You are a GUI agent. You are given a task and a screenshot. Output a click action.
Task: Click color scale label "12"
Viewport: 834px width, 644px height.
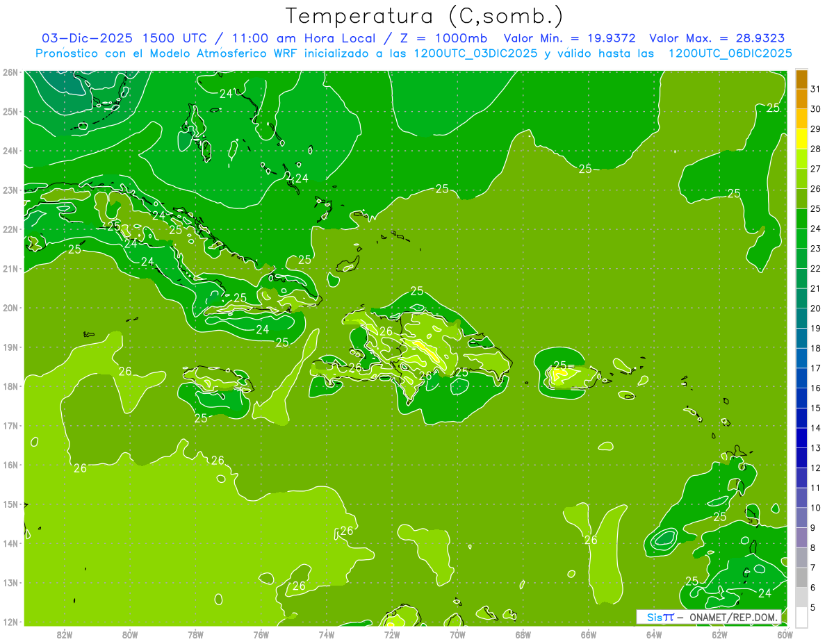click(x=815, y=468)
